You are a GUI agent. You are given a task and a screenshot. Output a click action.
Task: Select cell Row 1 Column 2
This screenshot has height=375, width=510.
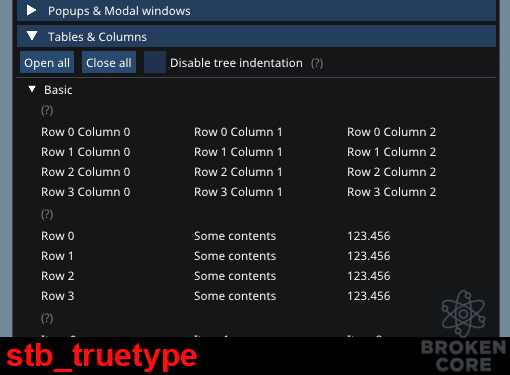tap(392, 152)
